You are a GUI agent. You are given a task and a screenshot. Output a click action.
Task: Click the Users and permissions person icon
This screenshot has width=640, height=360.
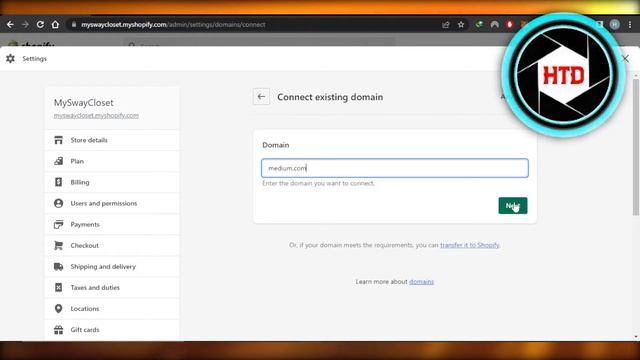[x=58, y=203]
